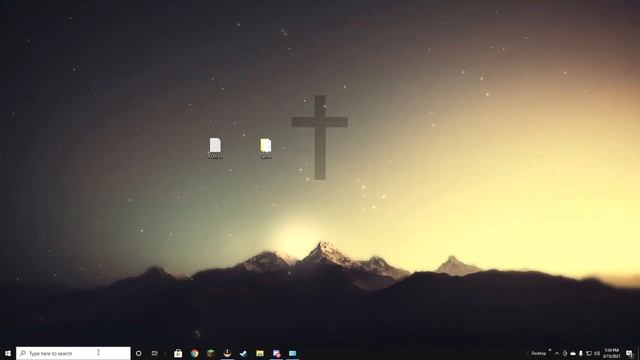Open the Windows Start menu

point(8,353)
